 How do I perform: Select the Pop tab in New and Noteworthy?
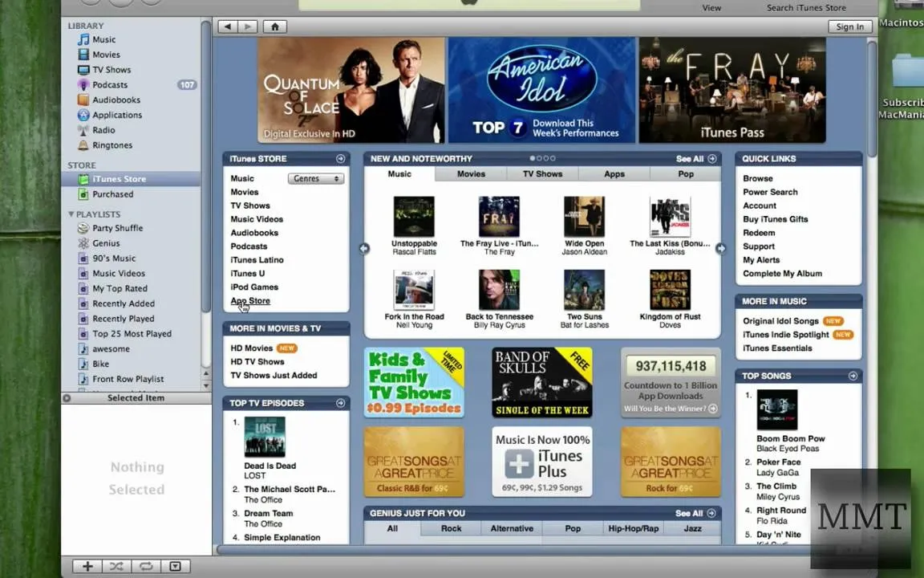click(x=685, y=174)
